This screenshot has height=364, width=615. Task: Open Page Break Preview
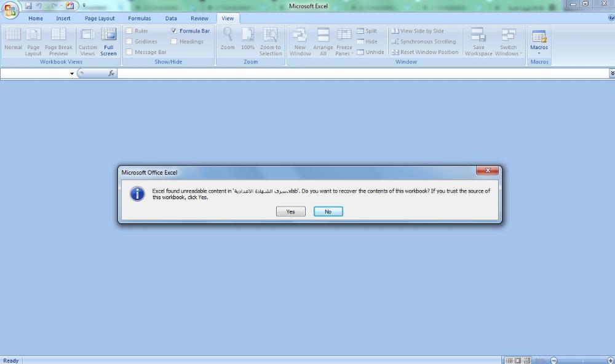pos(58,42)
